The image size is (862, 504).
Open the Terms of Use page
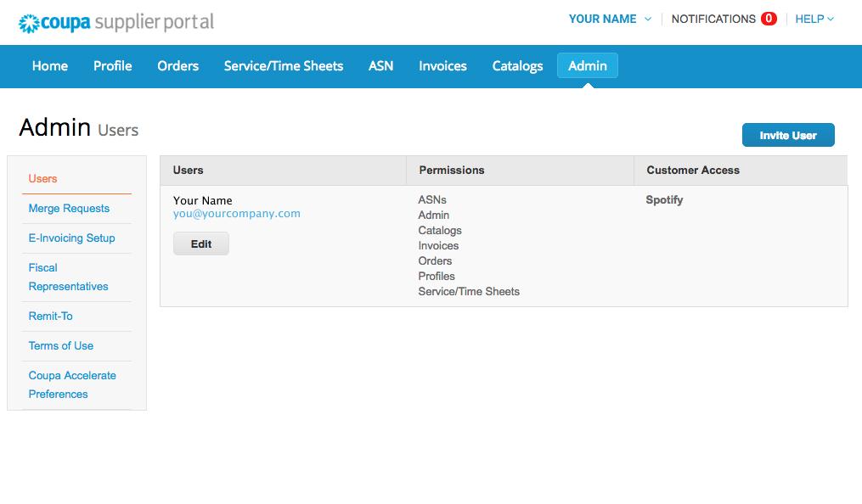tap(60, 345)
